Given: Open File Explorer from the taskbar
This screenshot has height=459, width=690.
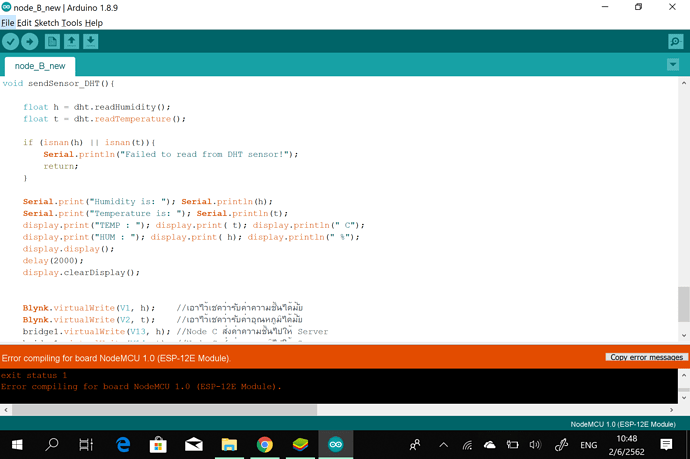Looking at the screenshot, I should 229,445.
